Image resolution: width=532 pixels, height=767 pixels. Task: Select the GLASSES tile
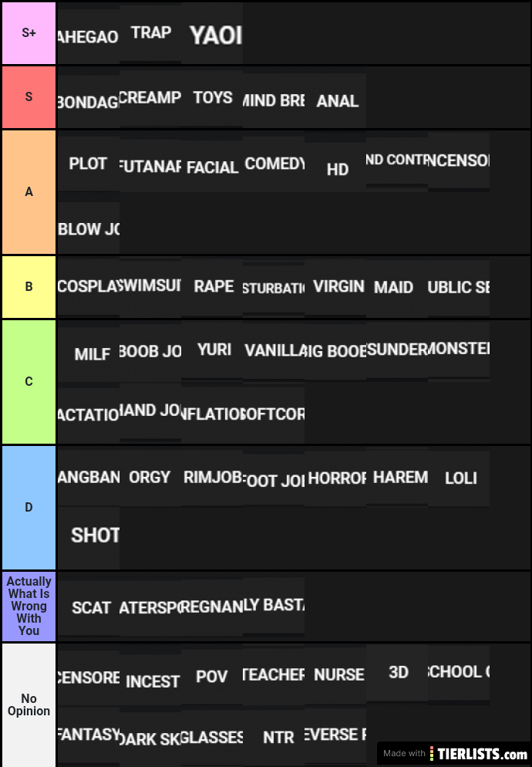click(212, 737)
